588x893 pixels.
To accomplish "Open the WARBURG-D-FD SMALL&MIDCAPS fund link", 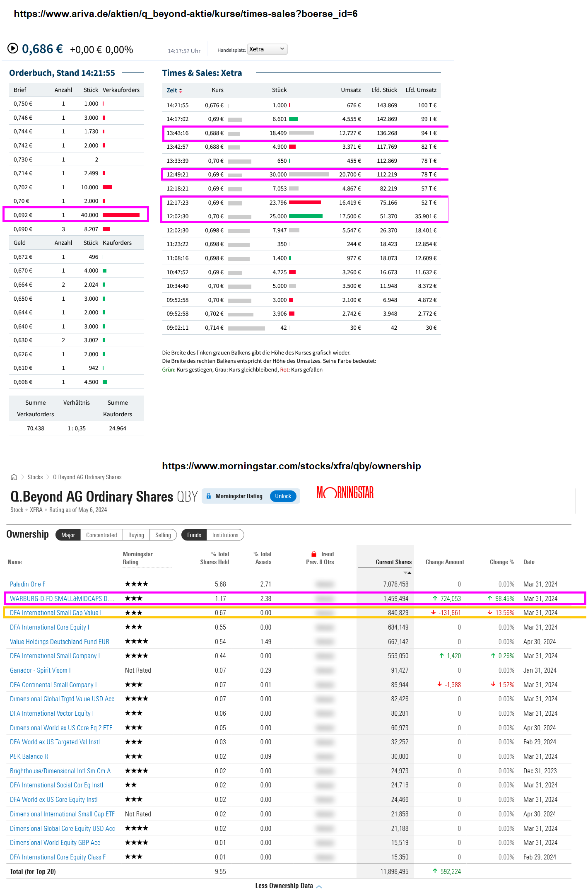I will pyautogui.click(x=62, y=599).
